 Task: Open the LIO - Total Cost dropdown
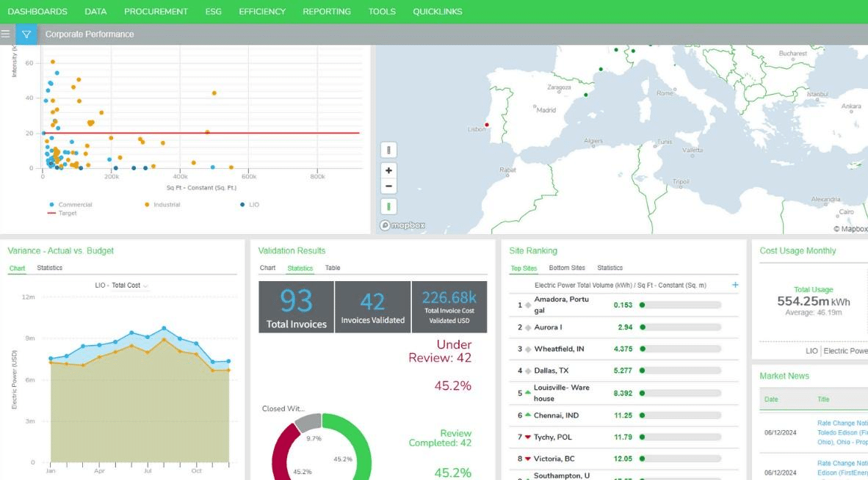[122, 286]
